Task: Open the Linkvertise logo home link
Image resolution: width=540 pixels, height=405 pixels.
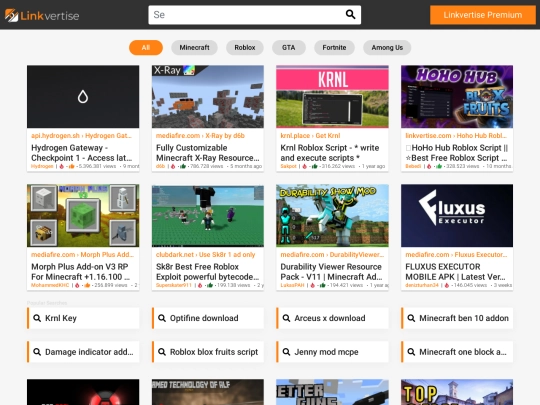Action: pos(42,15)
